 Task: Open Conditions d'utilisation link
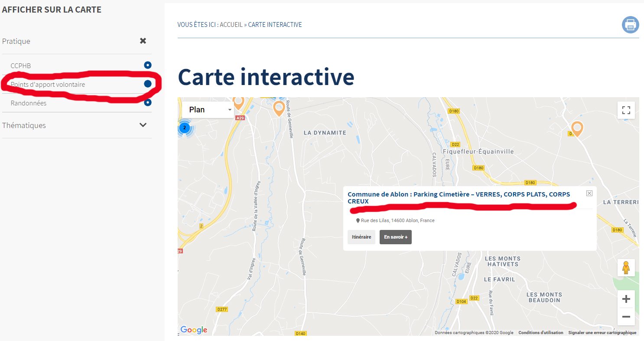[x=540, y=333]
